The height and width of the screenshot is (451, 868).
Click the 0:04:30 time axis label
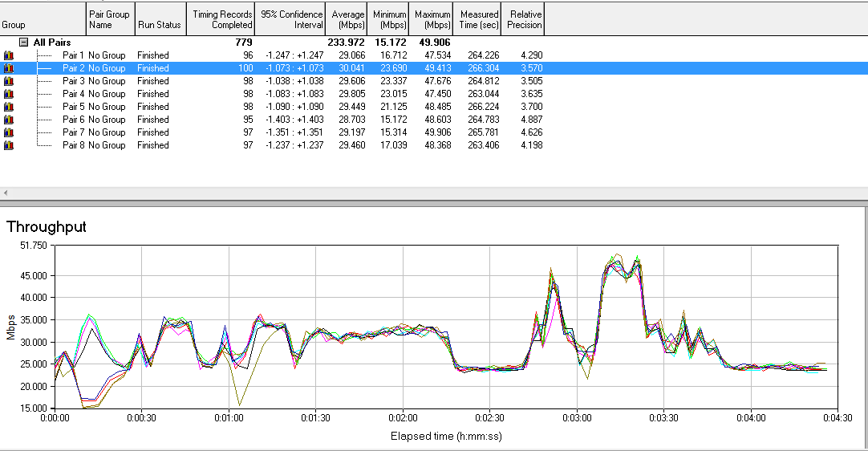[x=838, y=418]
